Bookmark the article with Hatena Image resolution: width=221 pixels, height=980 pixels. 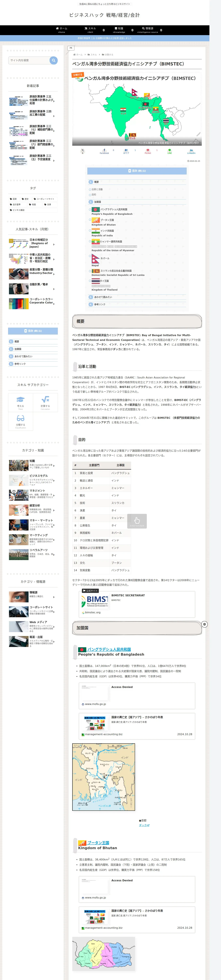[x=126, y=151]
